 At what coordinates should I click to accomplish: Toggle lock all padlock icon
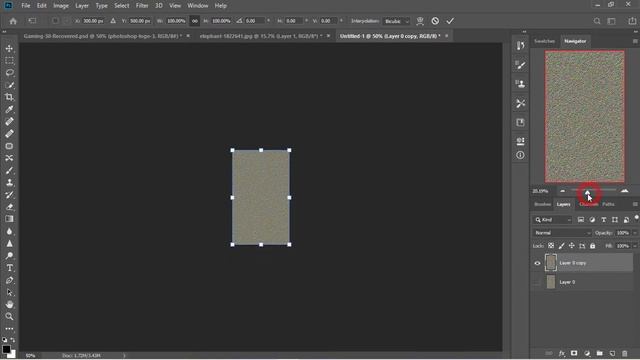pyautogui.click(x=593, y=246)
